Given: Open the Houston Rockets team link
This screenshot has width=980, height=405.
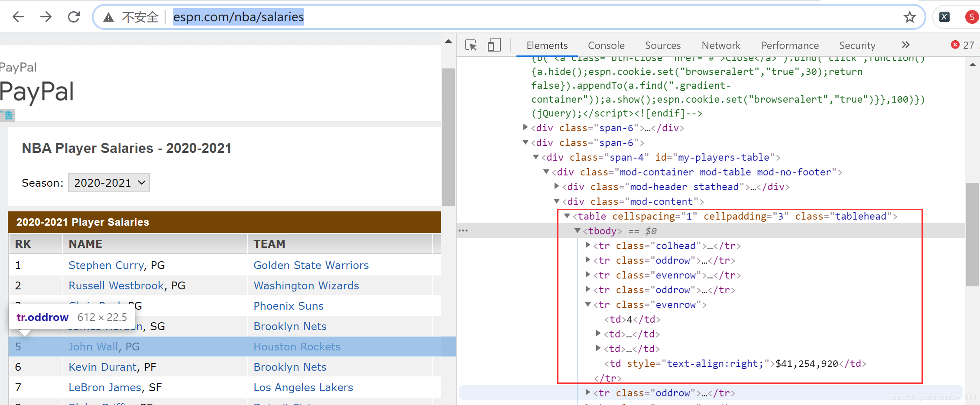Looking at the screenshot, I should tap(297, 347).
